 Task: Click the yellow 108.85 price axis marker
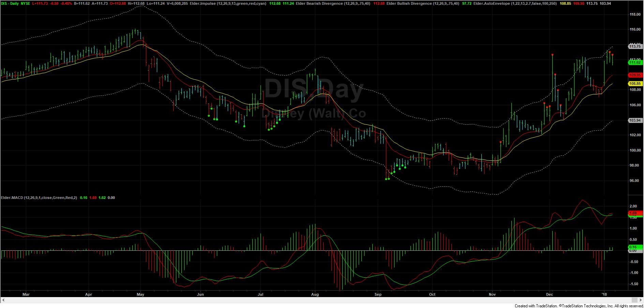tap(635, 83)
